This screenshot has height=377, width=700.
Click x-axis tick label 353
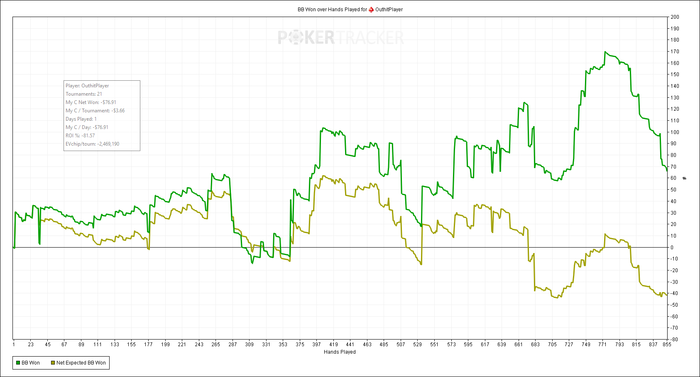pos(283,344)
